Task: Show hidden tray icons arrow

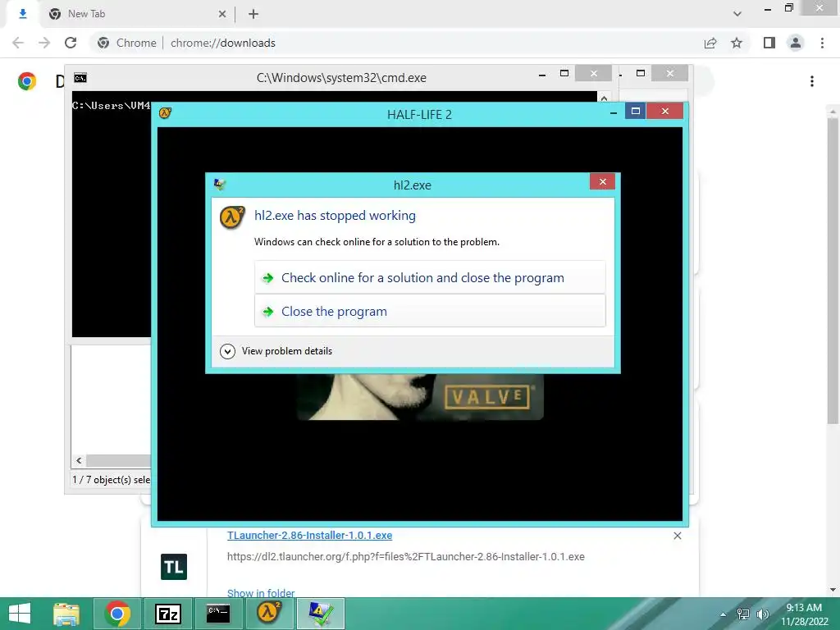Action: [x=724, y=614]
